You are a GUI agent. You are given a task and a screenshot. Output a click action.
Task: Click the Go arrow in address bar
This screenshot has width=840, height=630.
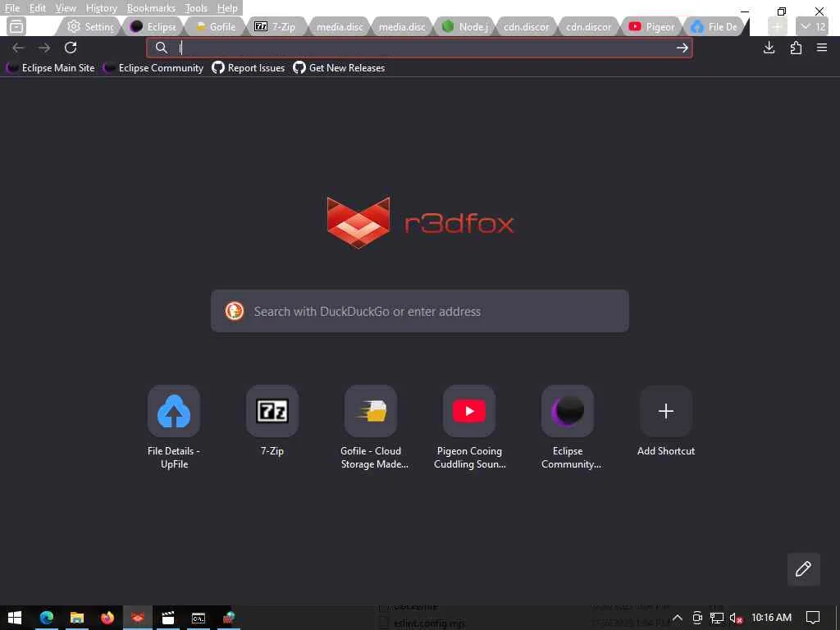point(682,48)
